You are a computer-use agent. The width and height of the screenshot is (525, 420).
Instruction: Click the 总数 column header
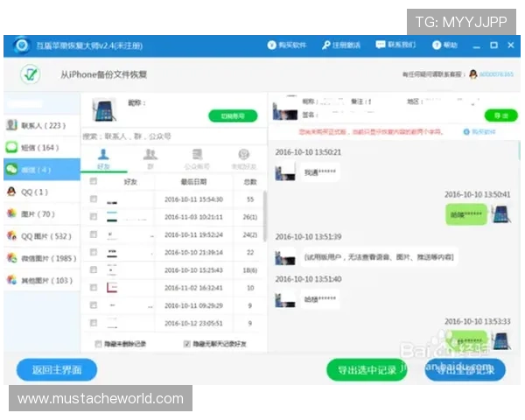[250, 182]
